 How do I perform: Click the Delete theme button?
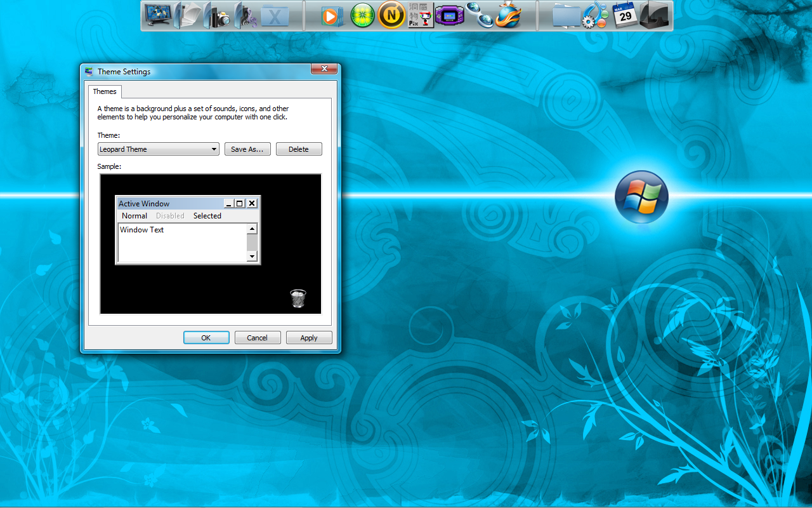299,149
